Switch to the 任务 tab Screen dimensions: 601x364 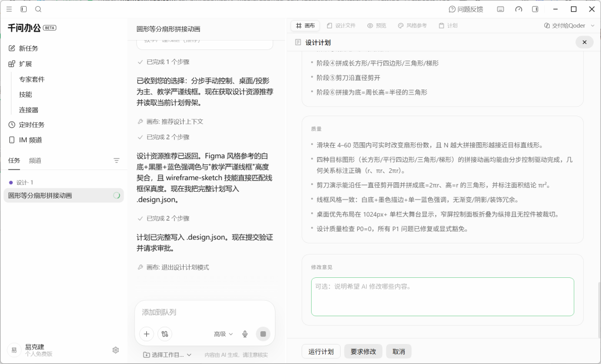click(x=14, y=161)
